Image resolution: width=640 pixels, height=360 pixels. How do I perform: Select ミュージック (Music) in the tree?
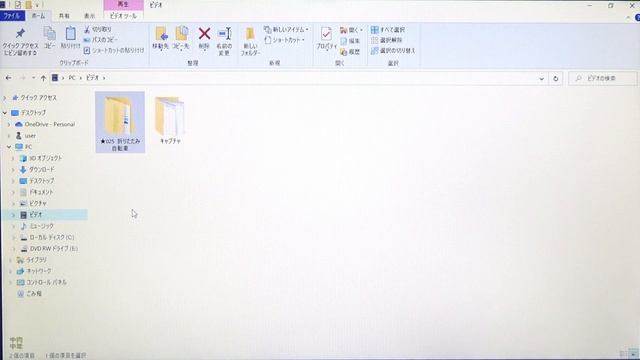[37, 226]
